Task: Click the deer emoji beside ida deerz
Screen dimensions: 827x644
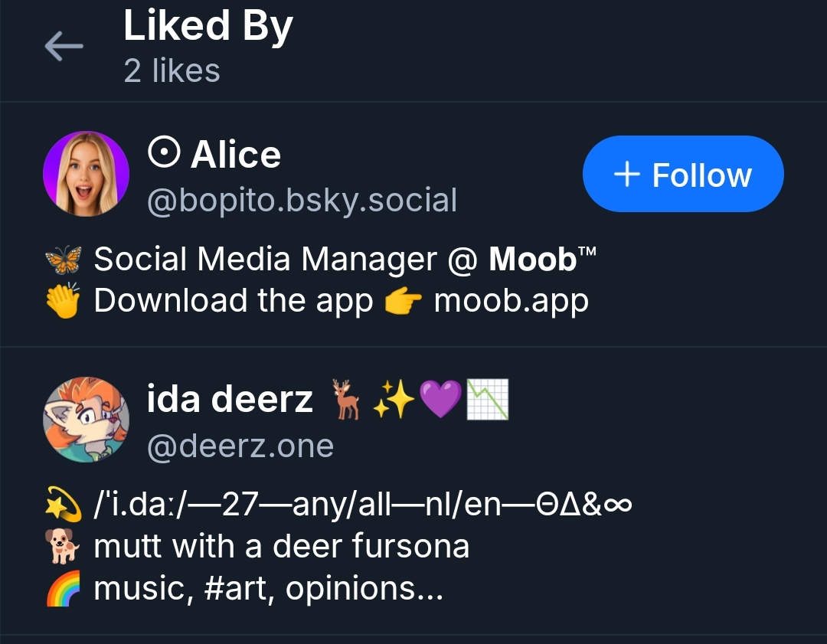Action: (345, 400)
